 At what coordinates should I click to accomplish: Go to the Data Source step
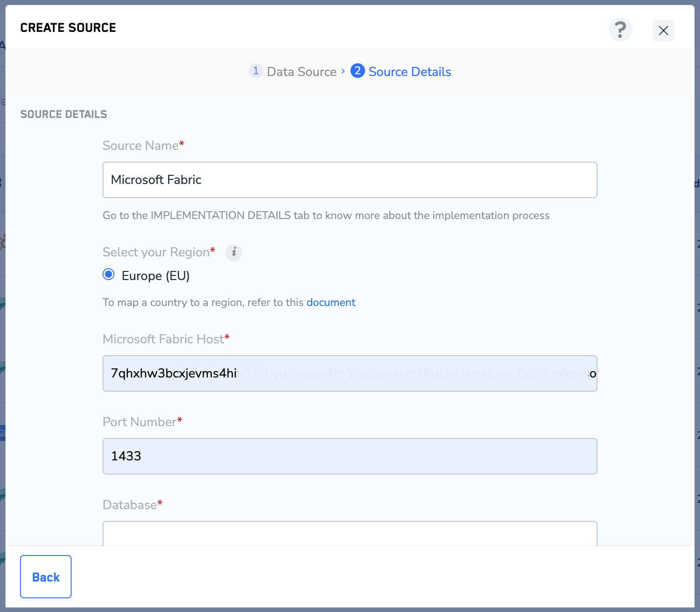coord(302,71)
